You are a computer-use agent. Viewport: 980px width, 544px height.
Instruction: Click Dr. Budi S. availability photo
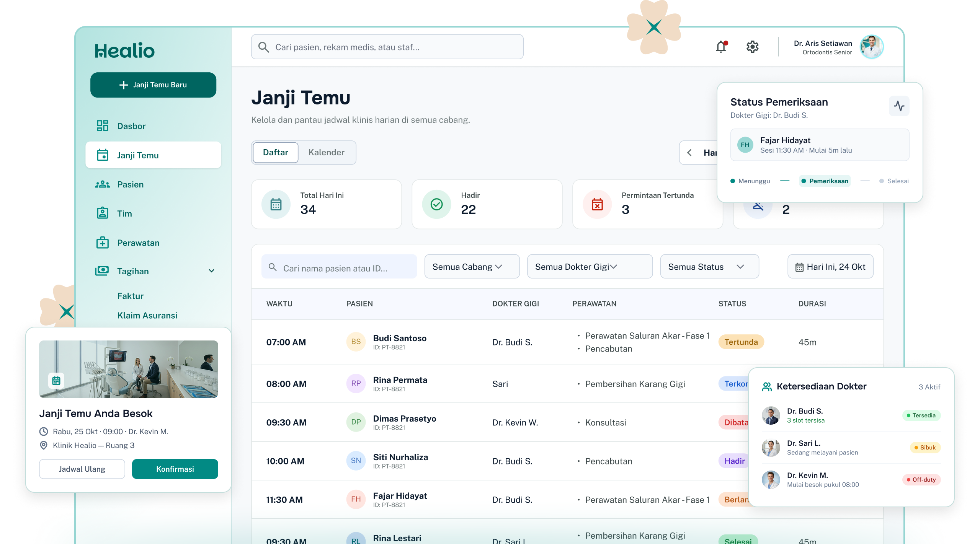click(x=771, y=415)
